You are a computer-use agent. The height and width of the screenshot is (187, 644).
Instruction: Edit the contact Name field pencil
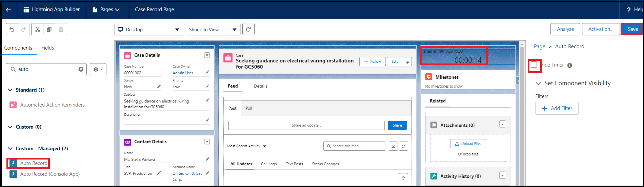pyautogui.click(x=207, y=159)
